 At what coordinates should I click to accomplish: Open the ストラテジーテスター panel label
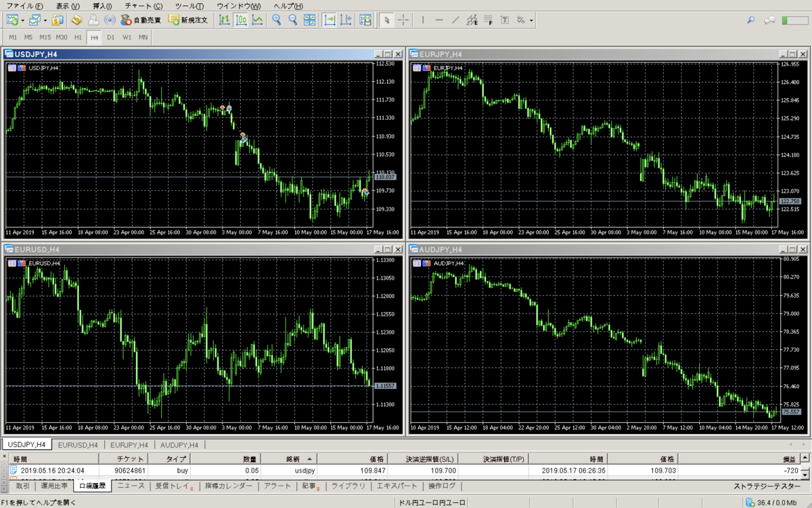767,486
